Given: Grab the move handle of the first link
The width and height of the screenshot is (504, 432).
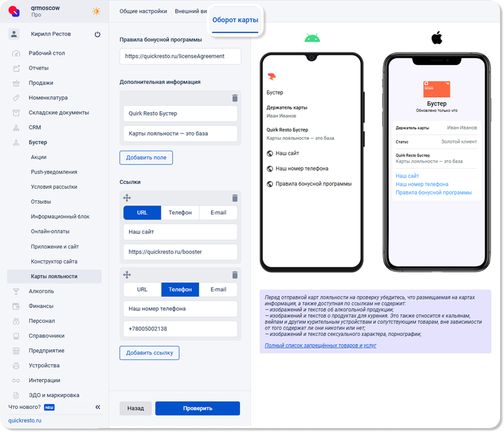Looking at the screenshot, I should [x=127, y=198].
